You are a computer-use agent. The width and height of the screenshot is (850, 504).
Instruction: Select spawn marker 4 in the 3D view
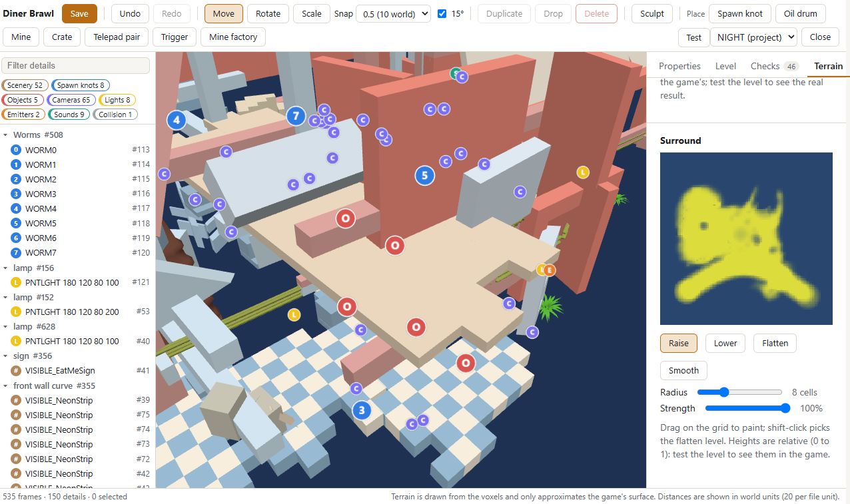coord(176,120)
